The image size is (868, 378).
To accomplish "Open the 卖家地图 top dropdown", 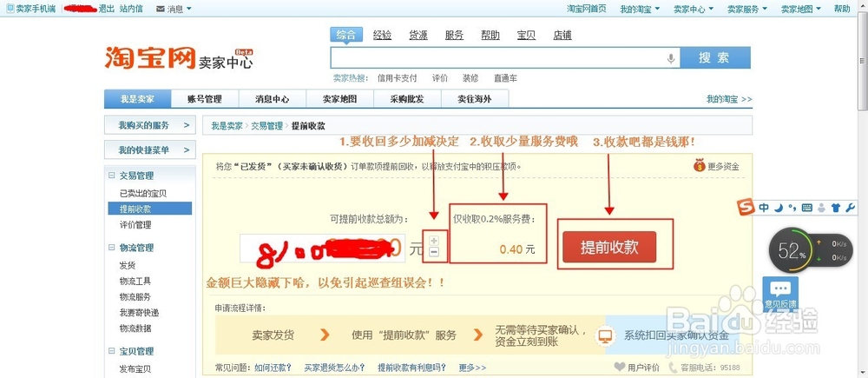I will 800,9.
